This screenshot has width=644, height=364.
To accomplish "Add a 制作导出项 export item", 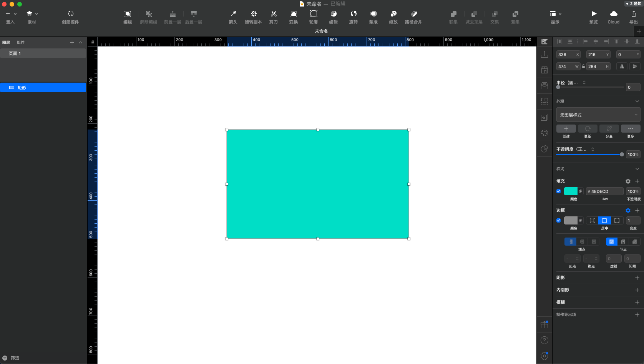I will point(637,314).
